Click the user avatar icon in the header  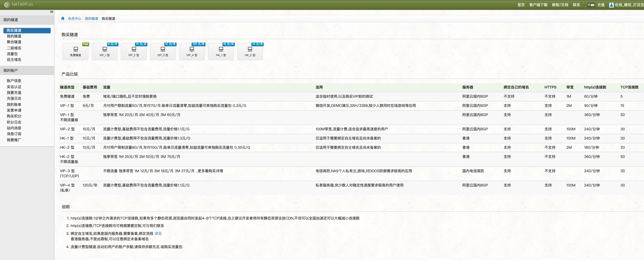point(612,5)
